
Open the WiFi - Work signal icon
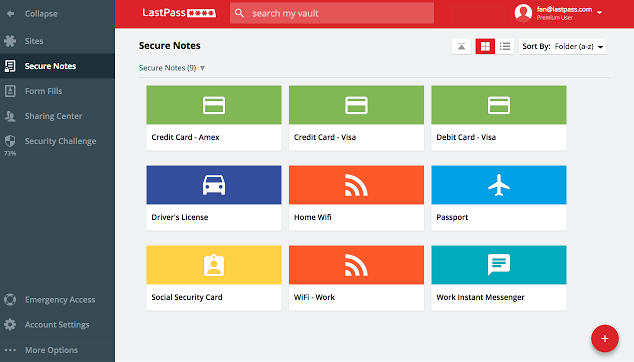[x=356, y=265]
